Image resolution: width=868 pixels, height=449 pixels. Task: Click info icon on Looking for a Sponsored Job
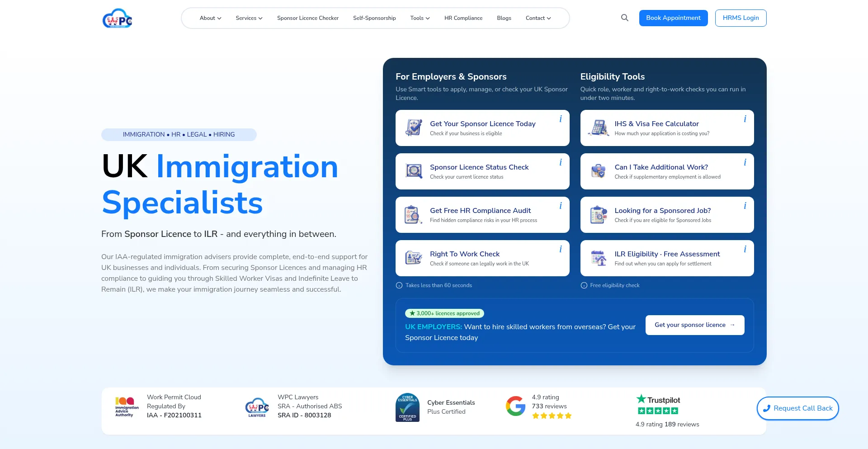tap(745, 206)
